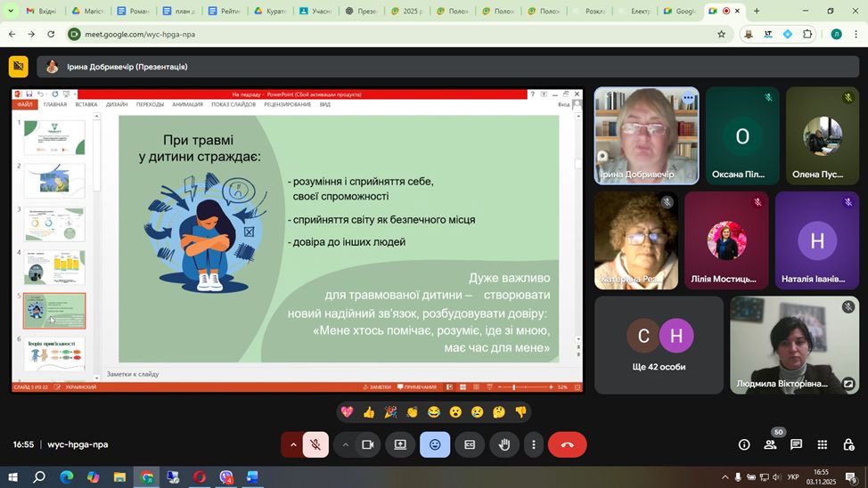The width and height of the screenshot is (868, 488).
Task: Expand audio settings chevron next to microphone
Action: click(x=293, y=445)
